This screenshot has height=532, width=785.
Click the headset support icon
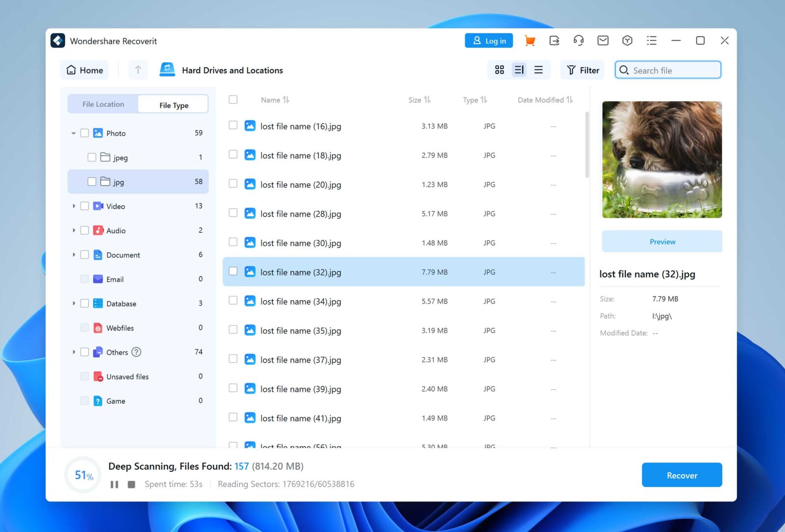coord(578,41)
